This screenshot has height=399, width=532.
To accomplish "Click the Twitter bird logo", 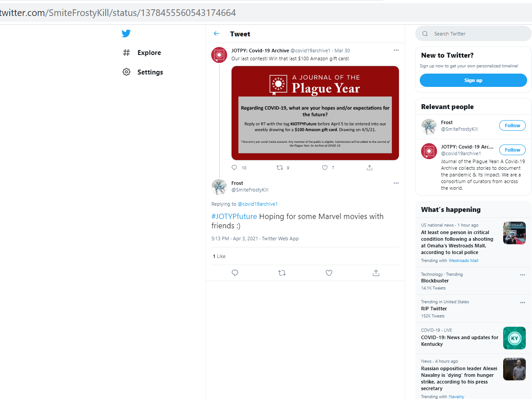I will [x=126, y=34].
